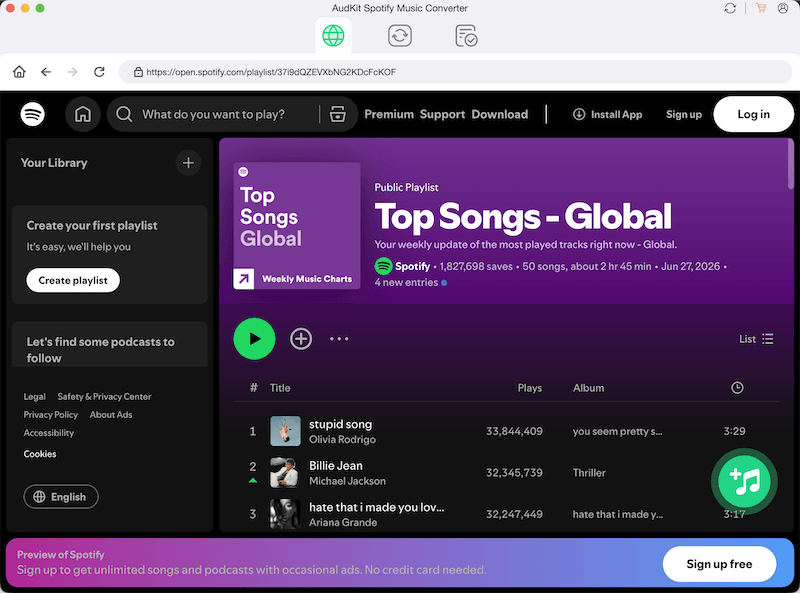Open Safety & Privacy Center link

[104, 397]
